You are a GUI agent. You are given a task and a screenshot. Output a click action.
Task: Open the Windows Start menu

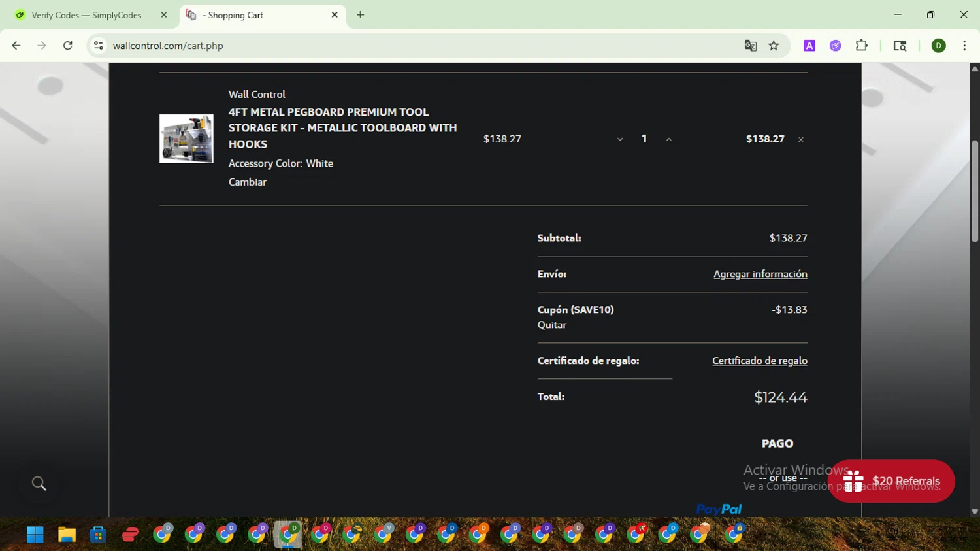click(x=35, y=535)
